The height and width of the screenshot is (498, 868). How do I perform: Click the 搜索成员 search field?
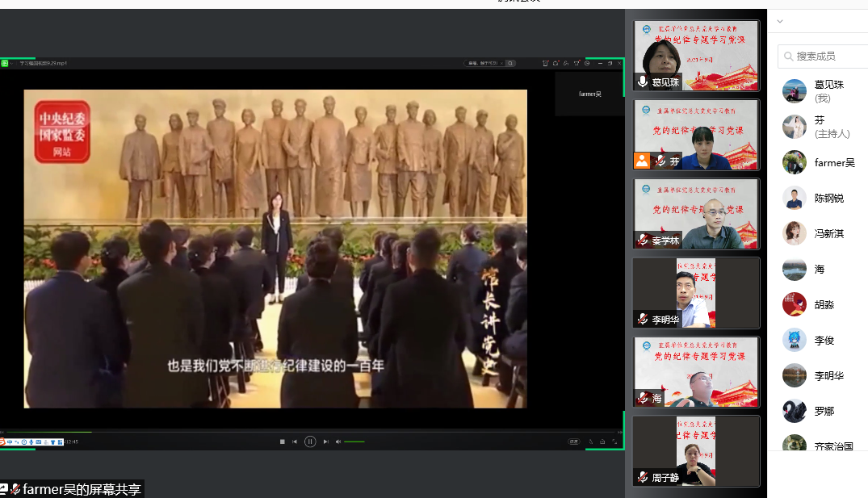coord(828,56)
